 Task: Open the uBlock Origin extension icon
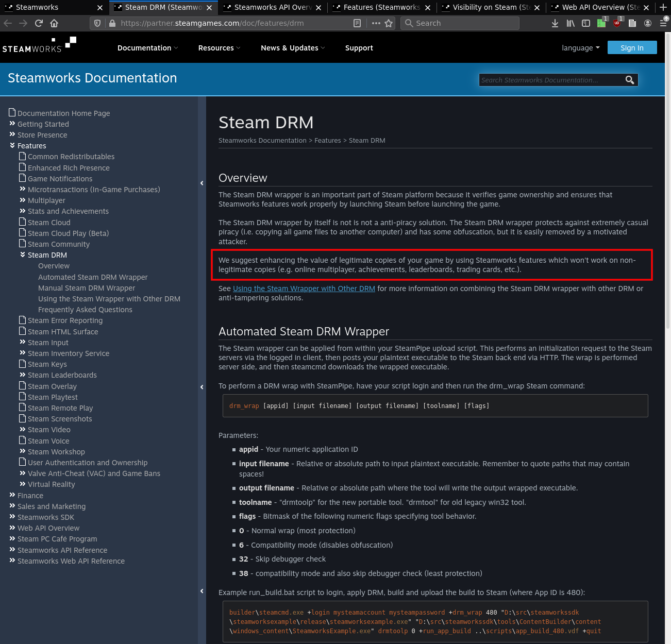tap(617, 22)
